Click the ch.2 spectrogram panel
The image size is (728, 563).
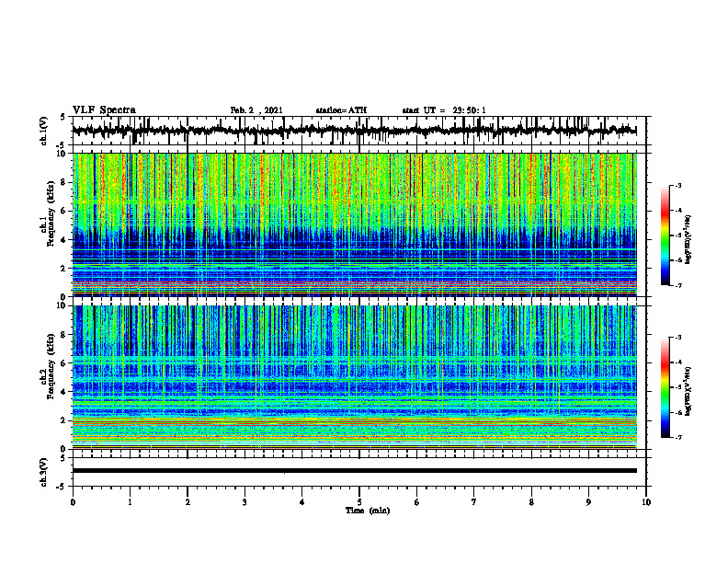pos(355,377)
